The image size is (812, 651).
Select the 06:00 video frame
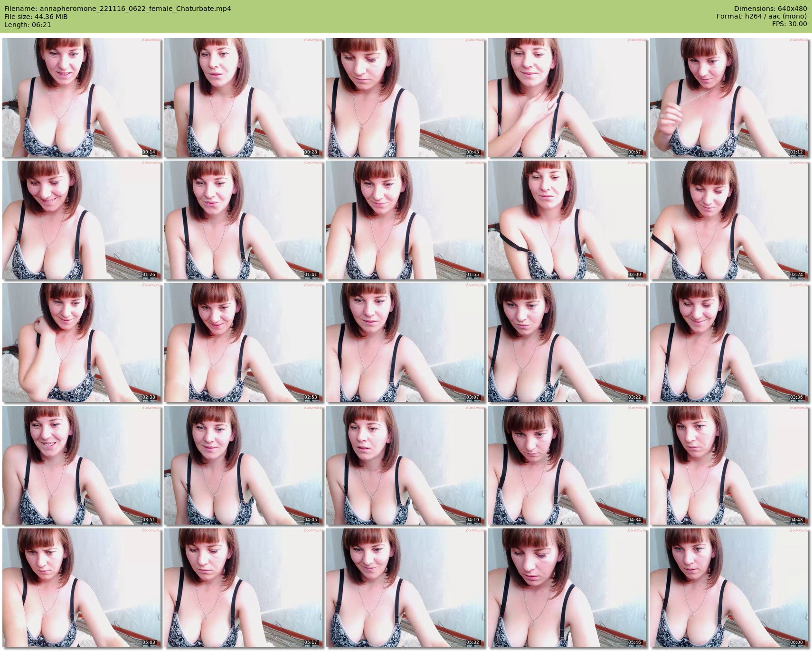point(729,588)
